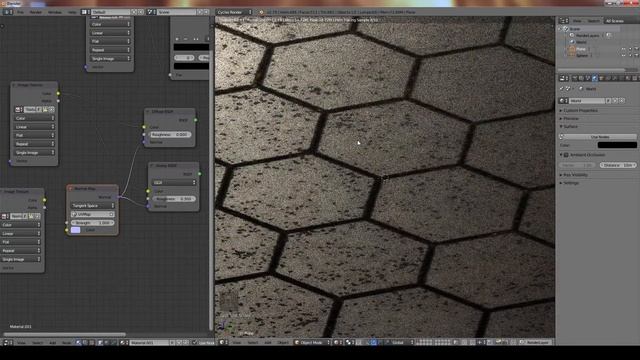Select the Sphere object in the outliner

point(582,56)
